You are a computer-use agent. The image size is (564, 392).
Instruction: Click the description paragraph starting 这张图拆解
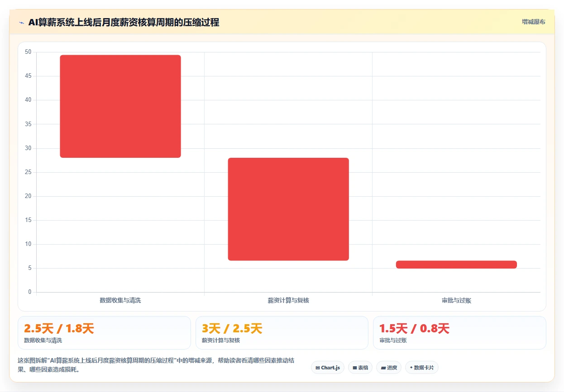(156, 365)
